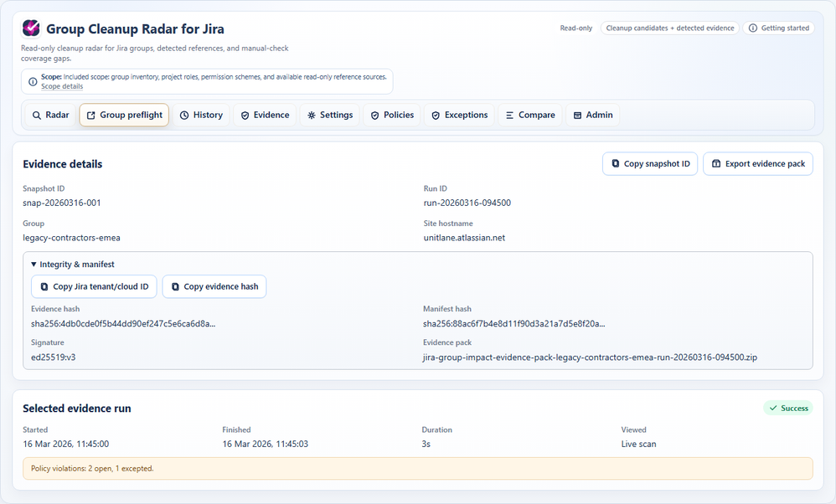Click the group name legacy-contractors-emea
The width and height of the screenshot is (836, 504).
tap(71, 238)
